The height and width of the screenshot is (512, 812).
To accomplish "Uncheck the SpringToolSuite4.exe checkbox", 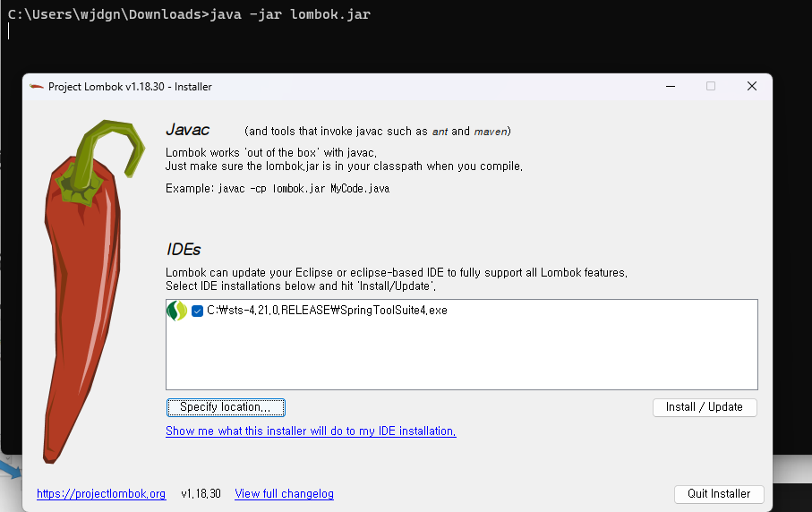I will tap(197, 311).
